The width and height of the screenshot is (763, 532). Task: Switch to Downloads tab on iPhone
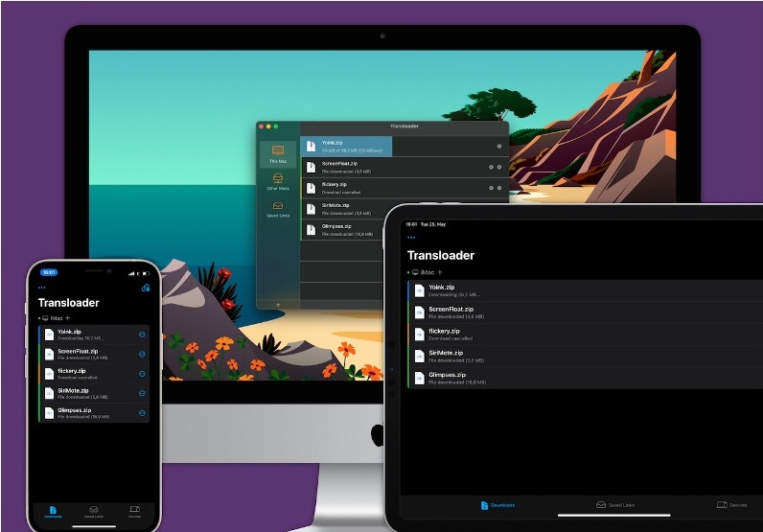(x=53, y=512)
